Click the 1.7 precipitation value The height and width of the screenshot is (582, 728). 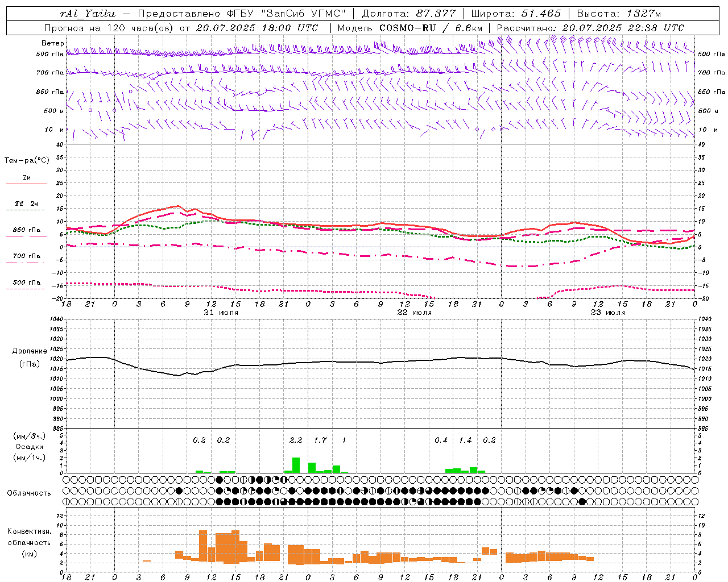320,440
